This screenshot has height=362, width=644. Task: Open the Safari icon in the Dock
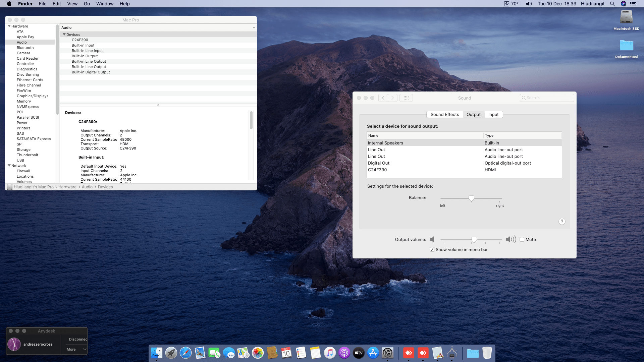coord(185,353)
